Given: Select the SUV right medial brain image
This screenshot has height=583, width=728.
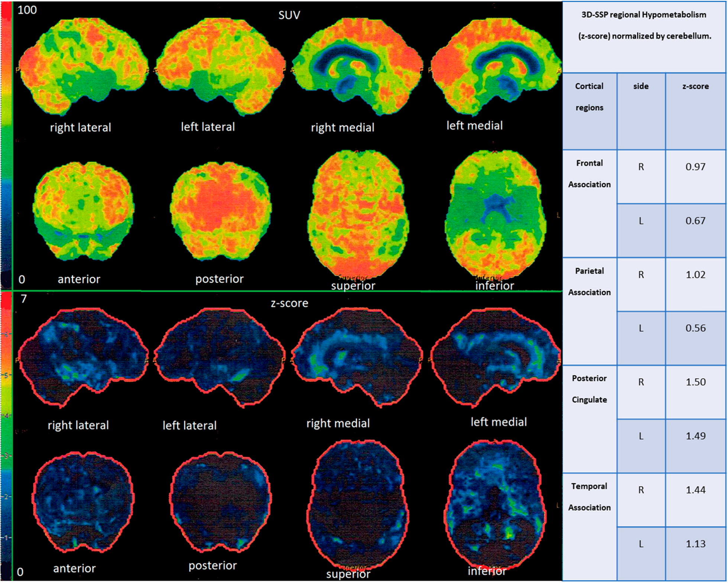Looking at the screenshot, I should (357, 67).
